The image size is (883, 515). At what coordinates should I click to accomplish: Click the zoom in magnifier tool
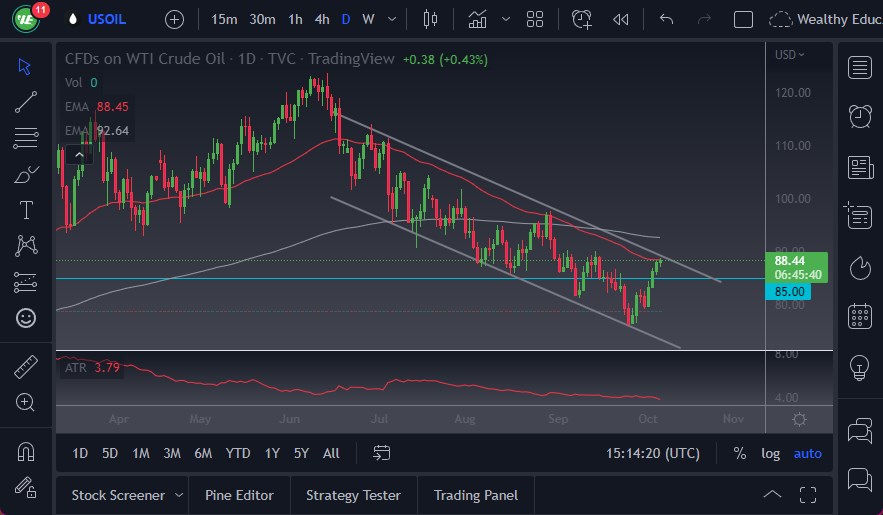point(26,402)
